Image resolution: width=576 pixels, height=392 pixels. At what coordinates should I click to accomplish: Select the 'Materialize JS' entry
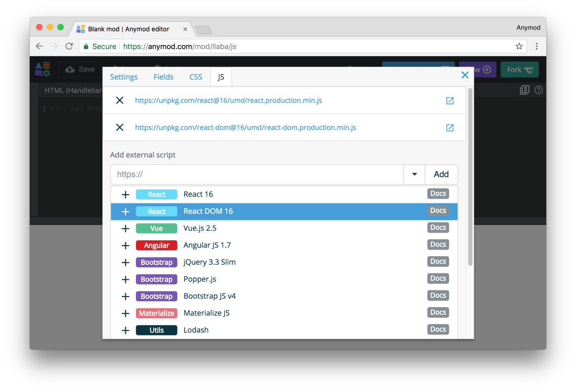coord(284,313)
